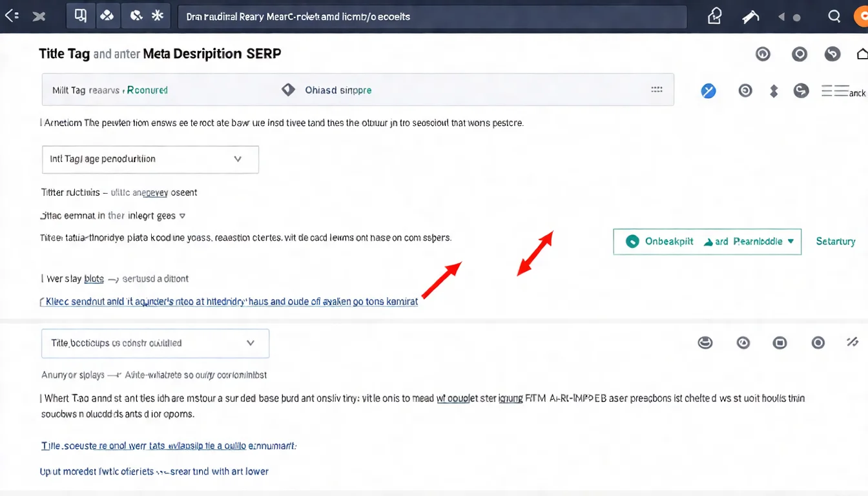
Task: Click the search magnifier in top bar
Action: (x=834, y=17)
